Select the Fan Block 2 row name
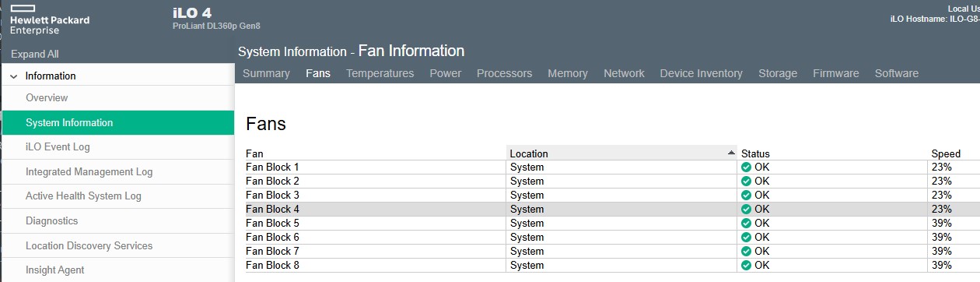The height and width of the screenshot is (282, 980). (x=272, y=182)
